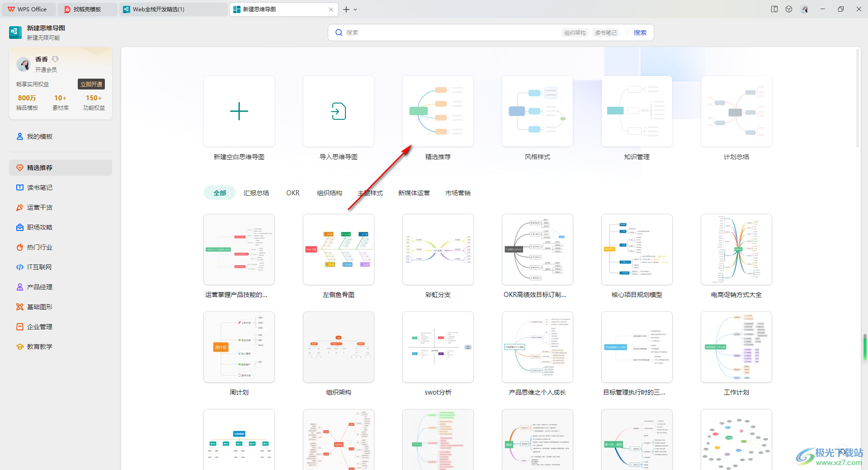The height and width of the screenshot is (470, 868).
Task: Open the OKR高绩效目标订制 template
Action: [538, 249]
